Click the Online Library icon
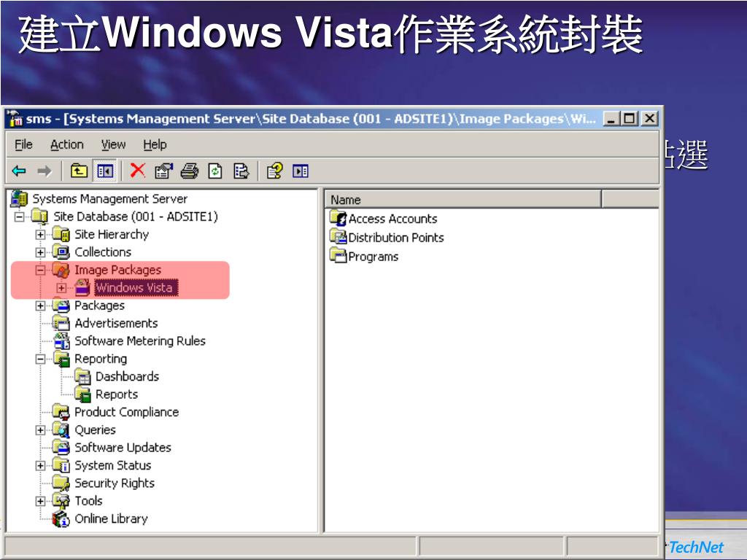The width and height of the screenshot is (747, 560). click(61, 518)
